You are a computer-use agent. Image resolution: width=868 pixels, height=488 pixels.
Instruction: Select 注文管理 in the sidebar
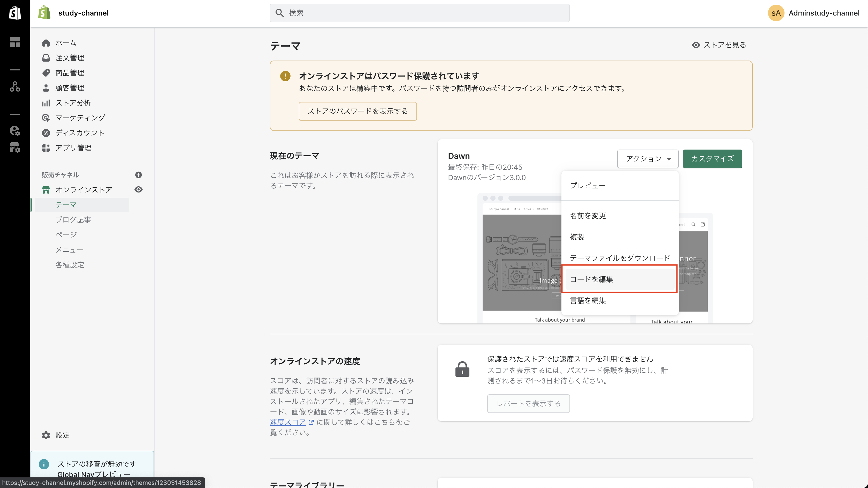[x=70, y=58]
